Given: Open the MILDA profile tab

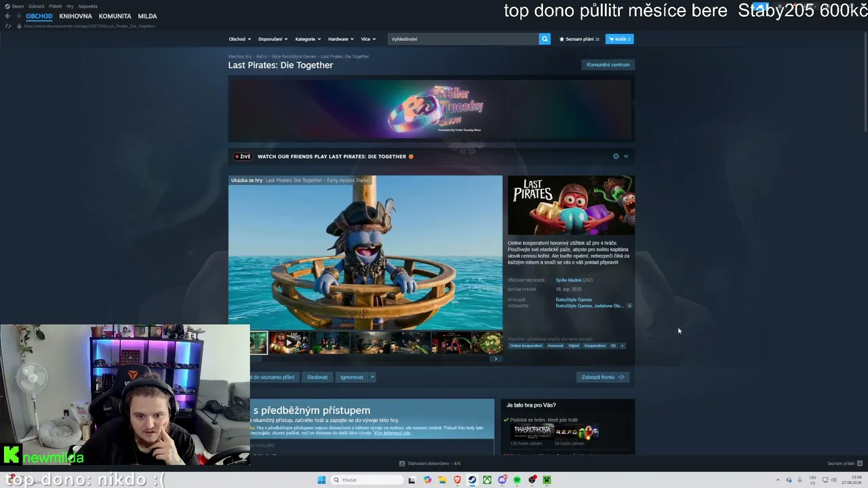Looking at the screenshot, I should (x=147, y=16).
